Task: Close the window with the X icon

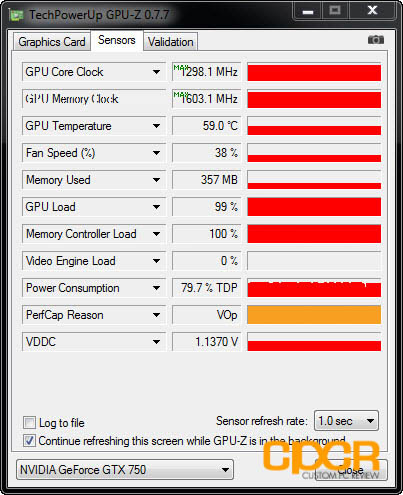Action: click(372, 11)
